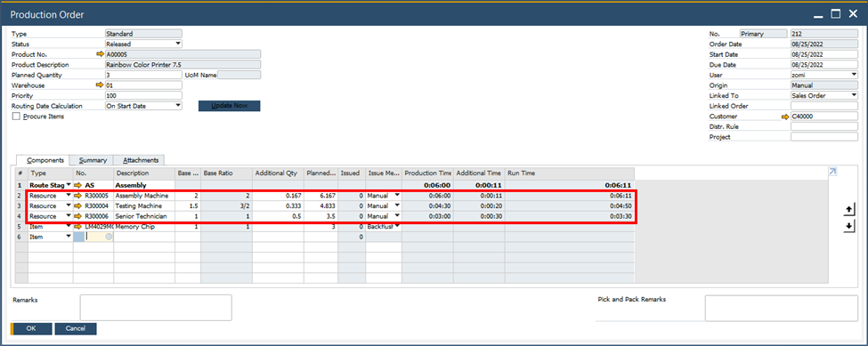
Task: Click Planned Quantity field
Action: (143, 75)
